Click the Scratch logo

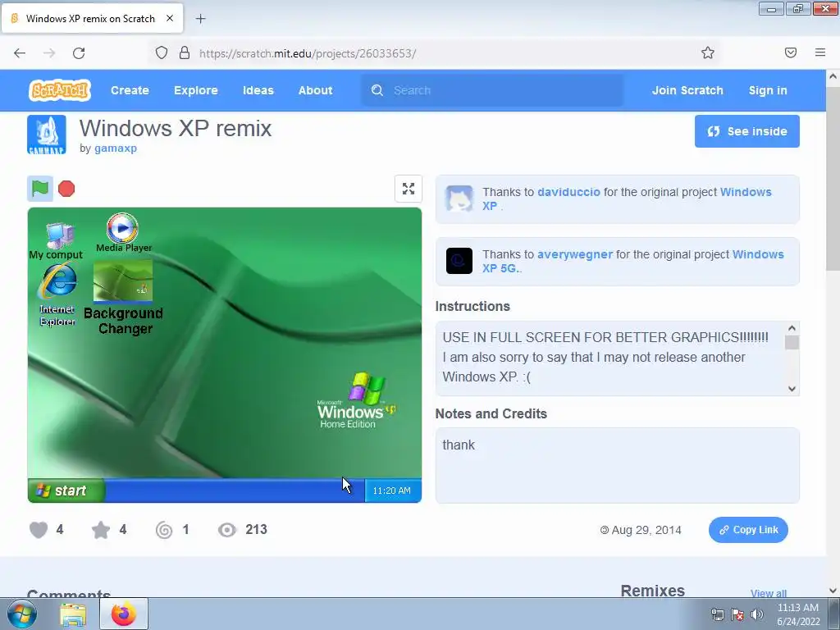pos(59,90)
